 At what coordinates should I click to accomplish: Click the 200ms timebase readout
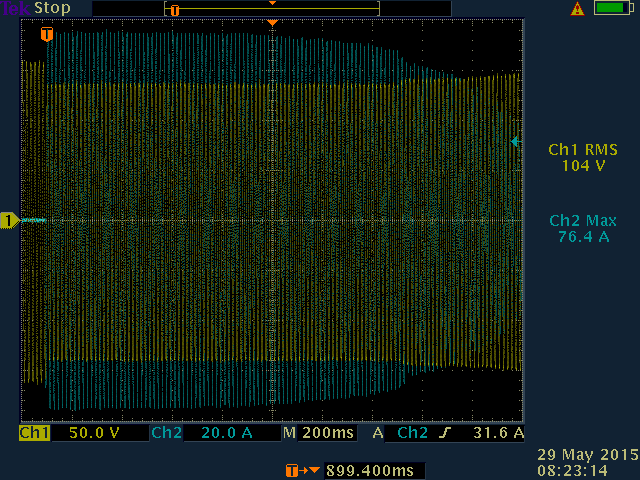[x=328, y=433]
